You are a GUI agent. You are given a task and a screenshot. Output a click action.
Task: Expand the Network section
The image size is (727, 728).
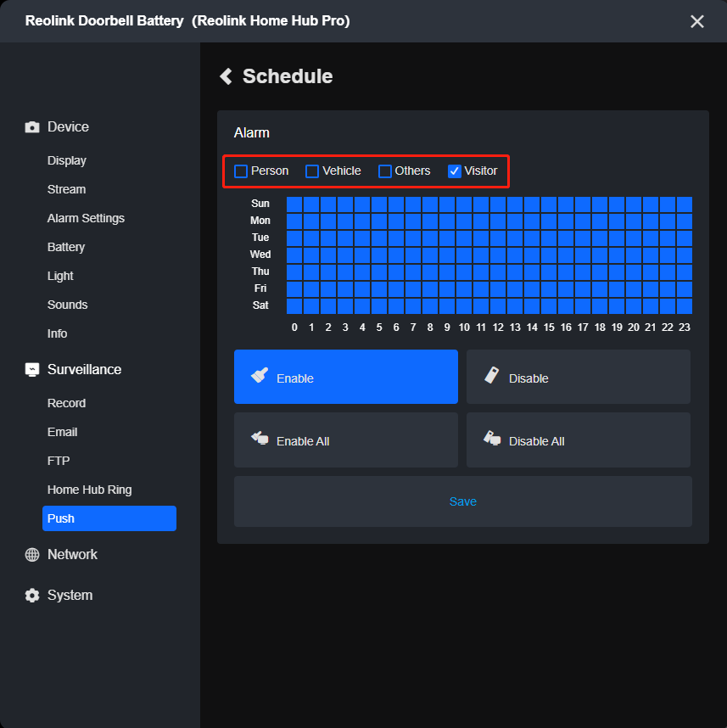coord(72,554)
